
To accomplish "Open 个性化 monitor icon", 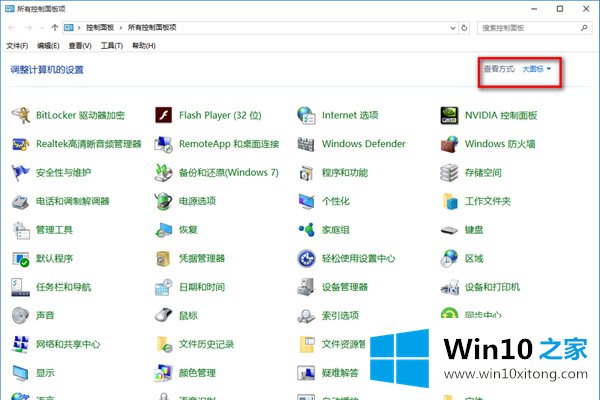I will click(x=306, y=201).
